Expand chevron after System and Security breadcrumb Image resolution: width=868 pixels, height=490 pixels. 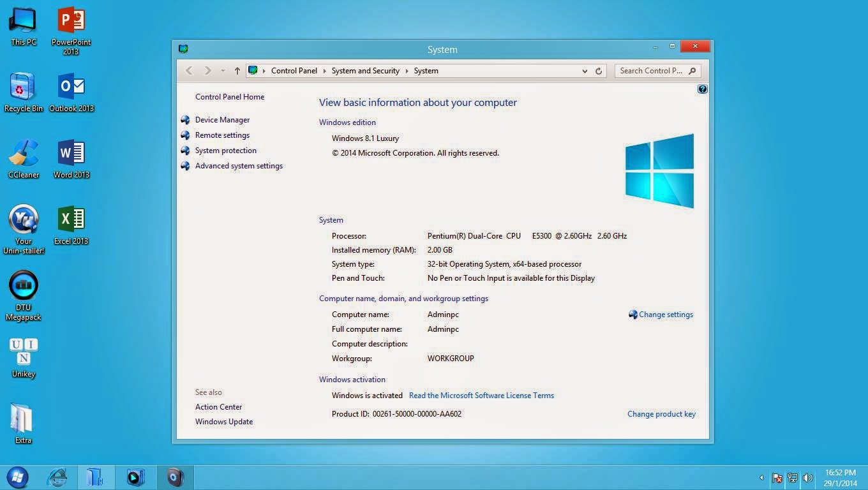[407, 71]
